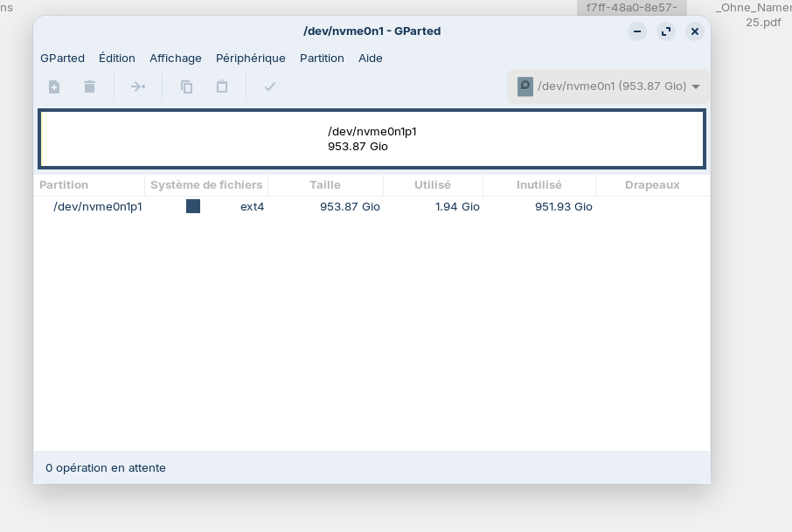
Task: Click the copy partition toolbar icon
Action: pyautogui.click(x=187, y=86)
